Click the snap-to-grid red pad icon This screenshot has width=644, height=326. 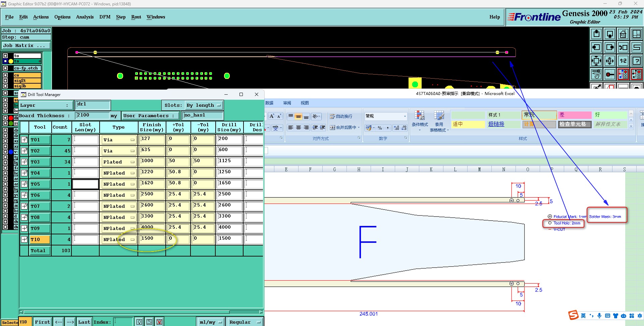pyautogui.click(x=610, y=74)
